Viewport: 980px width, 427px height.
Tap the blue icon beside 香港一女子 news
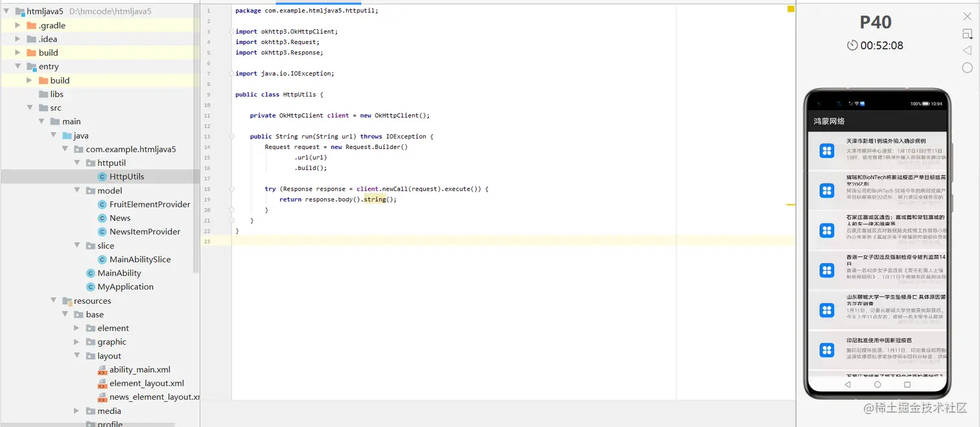pos(826,270)
